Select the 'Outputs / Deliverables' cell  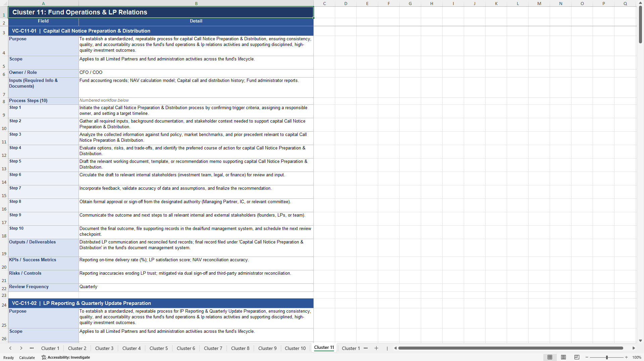(43, 248)
